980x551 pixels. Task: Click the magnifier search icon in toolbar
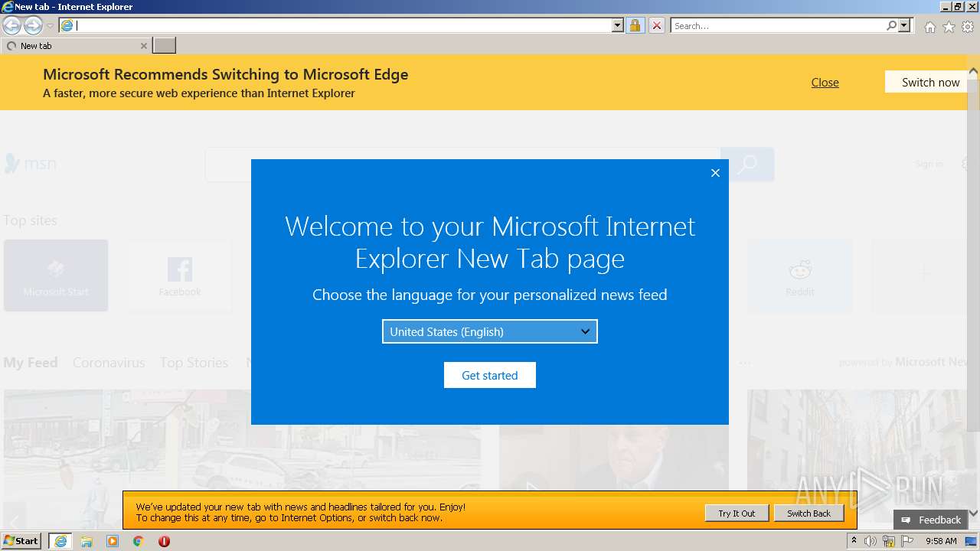click(891, 25)
